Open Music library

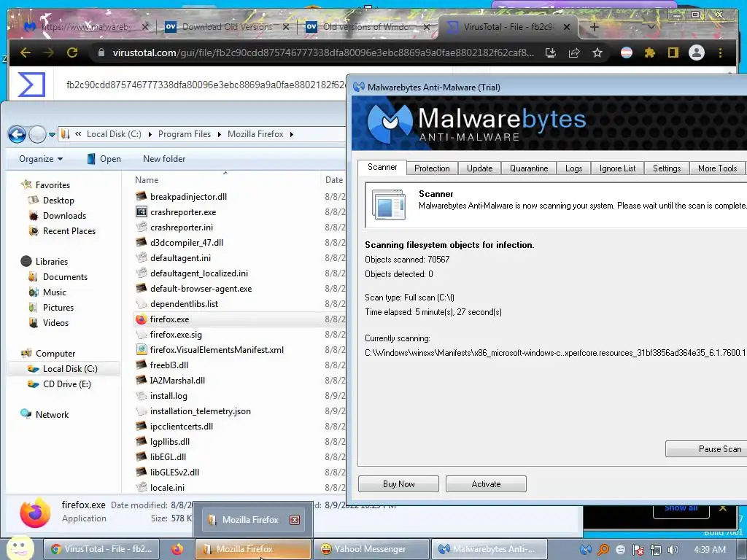click(x=55, y=292)
